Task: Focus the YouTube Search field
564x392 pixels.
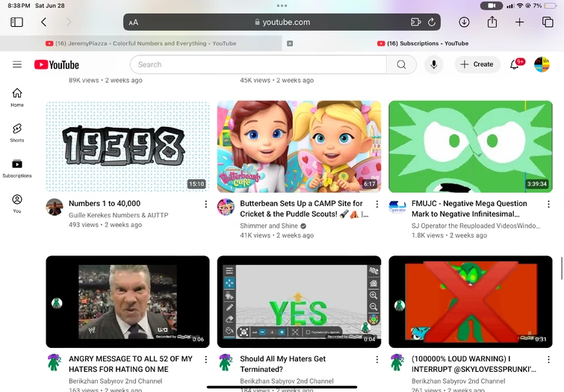Action: pos(258,65)
